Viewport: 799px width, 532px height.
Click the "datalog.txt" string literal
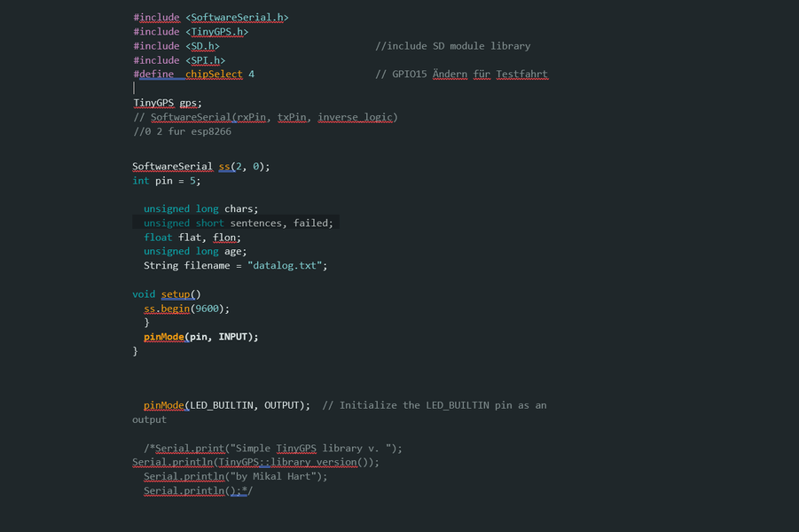[x=285, y=265]
